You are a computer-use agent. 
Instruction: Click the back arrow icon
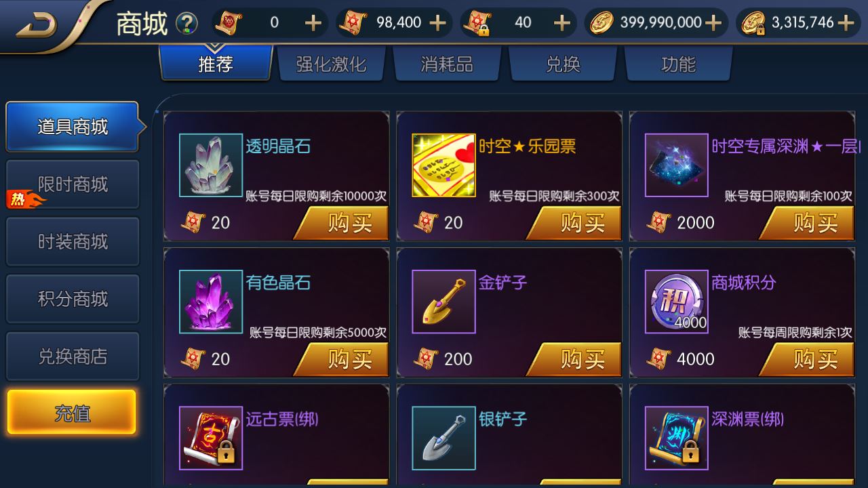pos(37,25)
